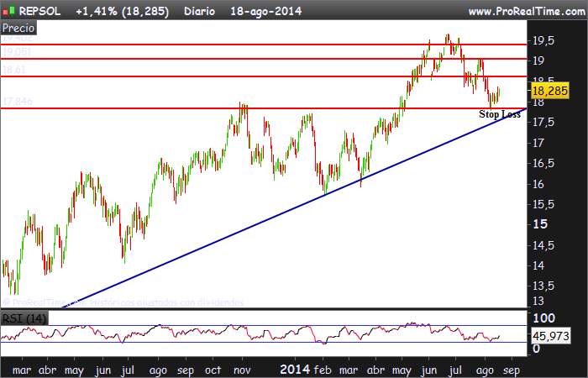
Task: Click the oct month label on time axis
Action: (213, 370)
